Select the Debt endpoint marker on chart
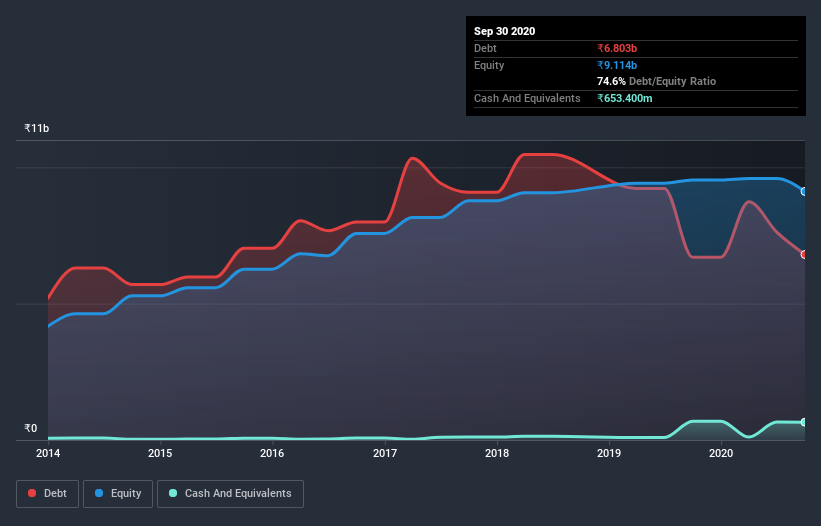 click(804, 254)
